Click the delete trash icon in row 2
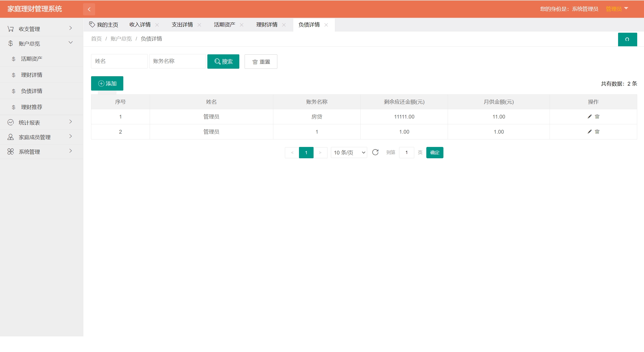644x352 pixels. (x=597, y=132)
